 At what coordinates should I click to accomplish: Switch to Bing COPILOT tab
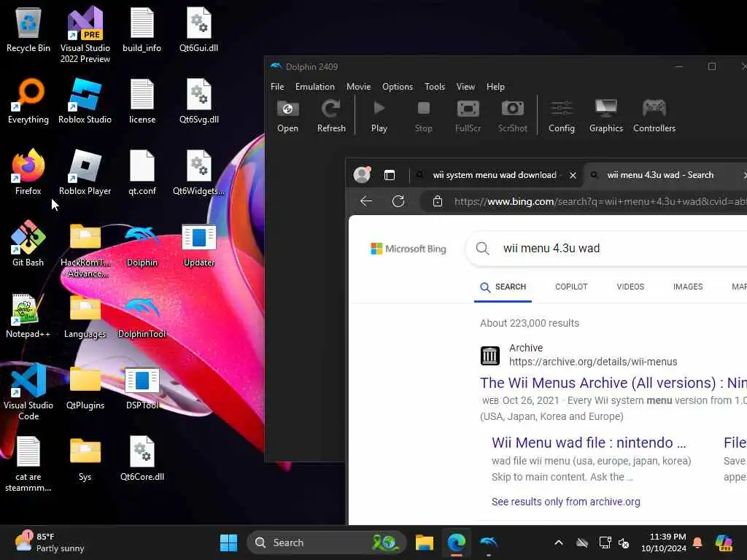point(571,287)
